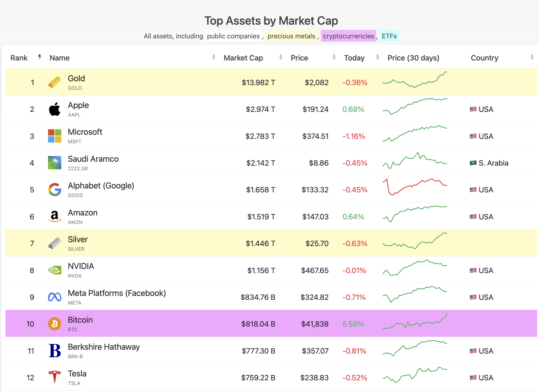Sort by Market Cap column arrows

click(x=281, y=57)
